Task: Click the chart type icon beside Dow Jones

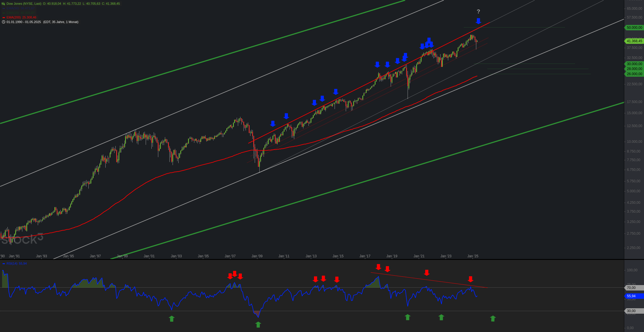Action: tap(3, 4)
